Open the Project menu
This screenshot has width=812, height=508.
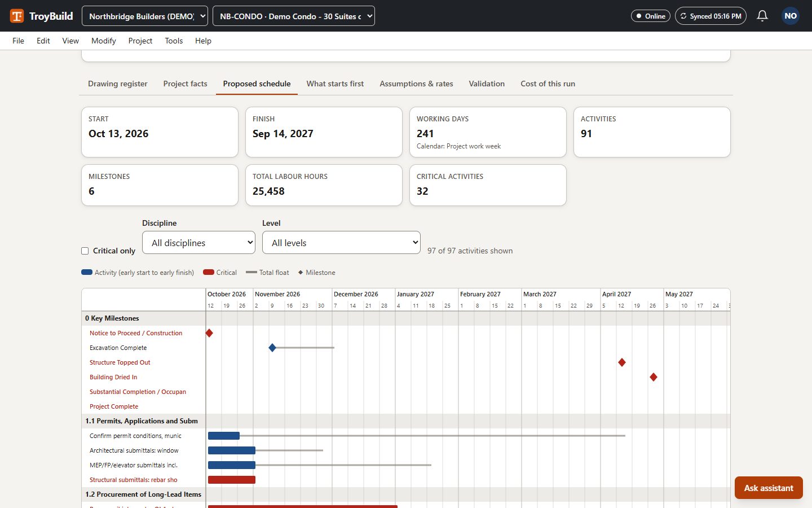[x=140, y=41]
